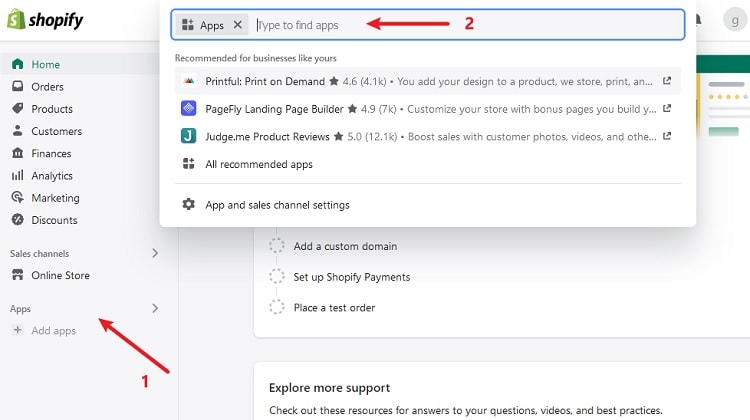View Analytics page
This screenshot has width=750, height=420.
tap(52, 176)
